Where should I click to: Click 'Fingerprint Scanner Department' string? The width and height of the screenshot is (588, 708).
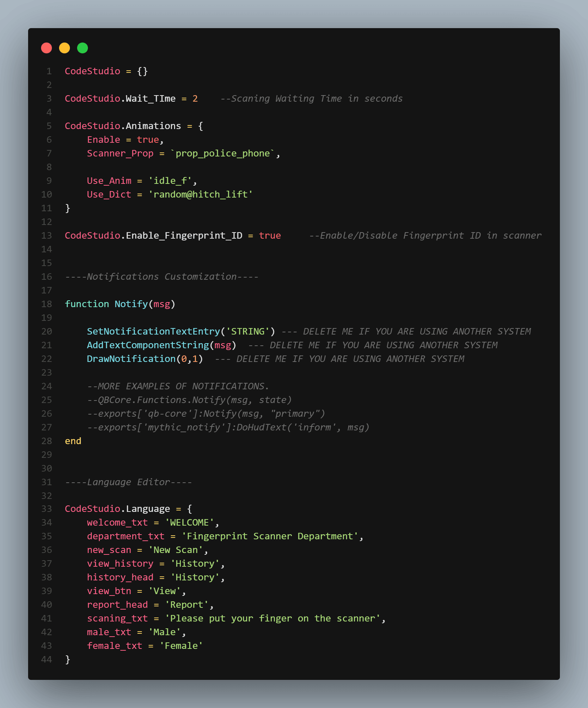(269, 536)
